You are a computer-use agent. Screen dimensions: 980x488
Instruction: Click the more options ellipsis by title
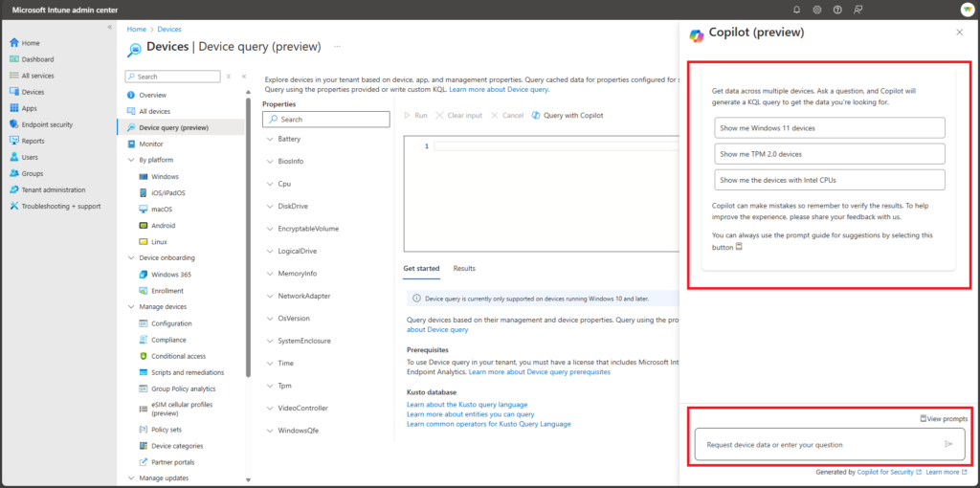point(338,47)
